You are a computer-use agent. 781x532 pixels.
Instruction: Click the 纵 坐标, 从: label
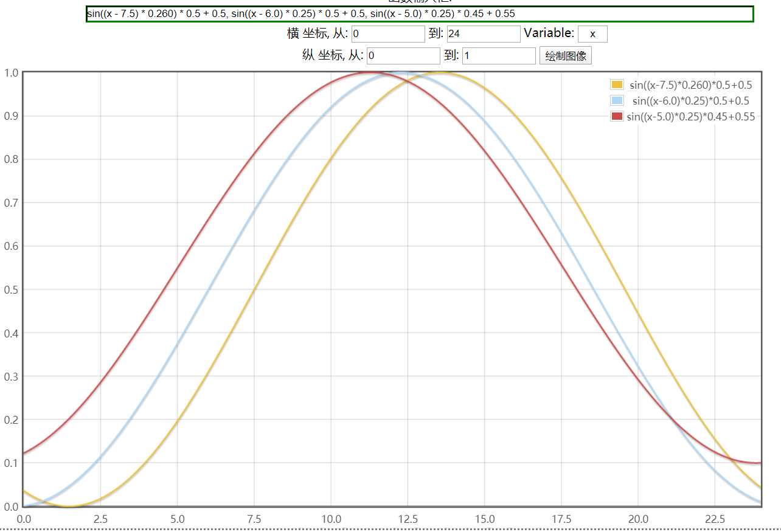coord(333,56)
